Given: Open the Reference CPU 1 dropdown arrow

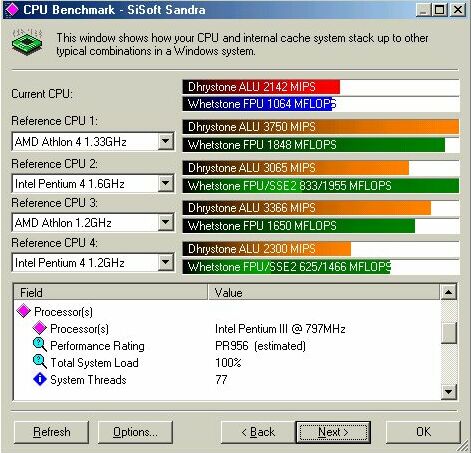Looking at the screenshot, I should point(165,141).
